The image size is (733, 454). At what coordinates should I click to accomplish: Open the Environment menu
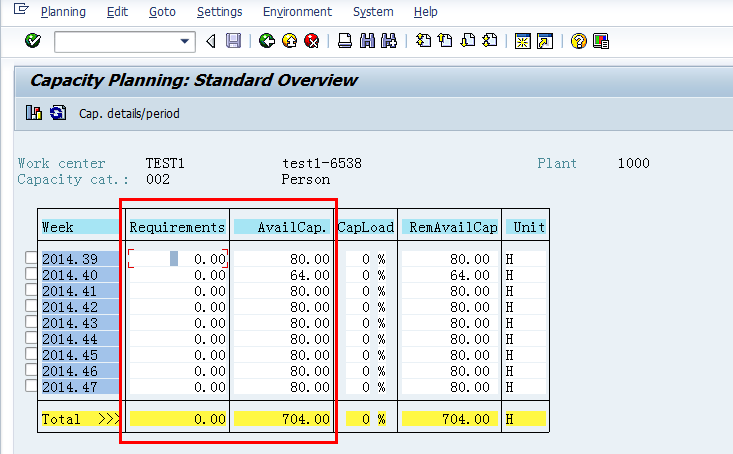point(297,12)
